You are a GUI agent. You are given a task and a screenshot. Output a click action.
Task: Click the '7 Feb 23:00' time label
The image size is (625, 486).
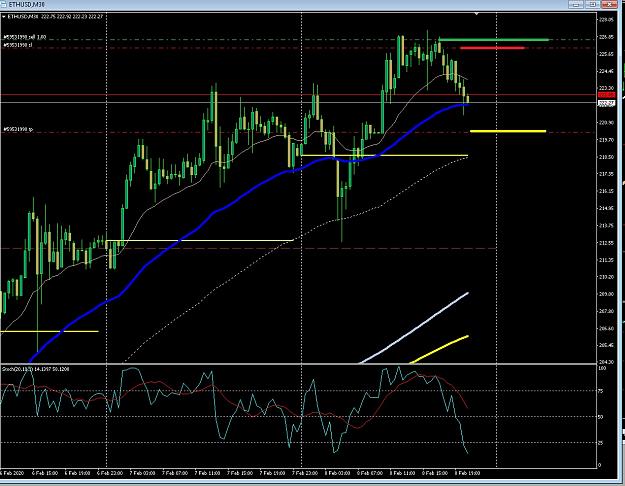click(305, 473)
